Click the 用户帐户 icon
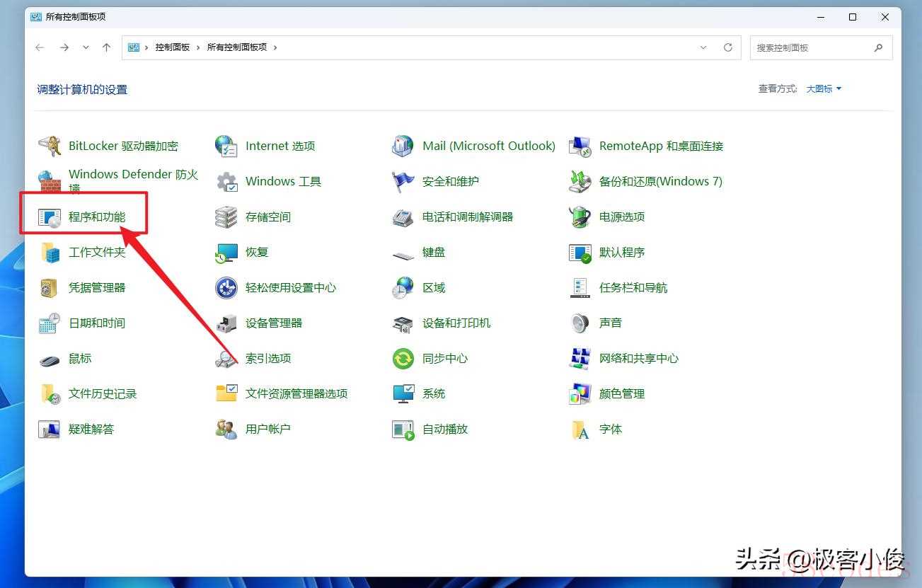This screenshot has width=922, height=588. [x=226, y=430]
